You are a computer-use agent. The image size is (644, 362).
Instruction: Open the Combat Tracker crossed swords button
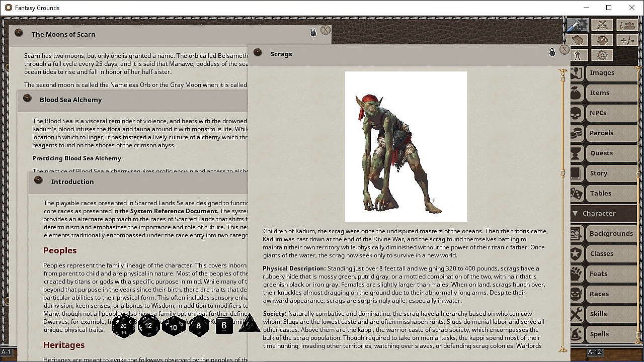tap(602, 25)
